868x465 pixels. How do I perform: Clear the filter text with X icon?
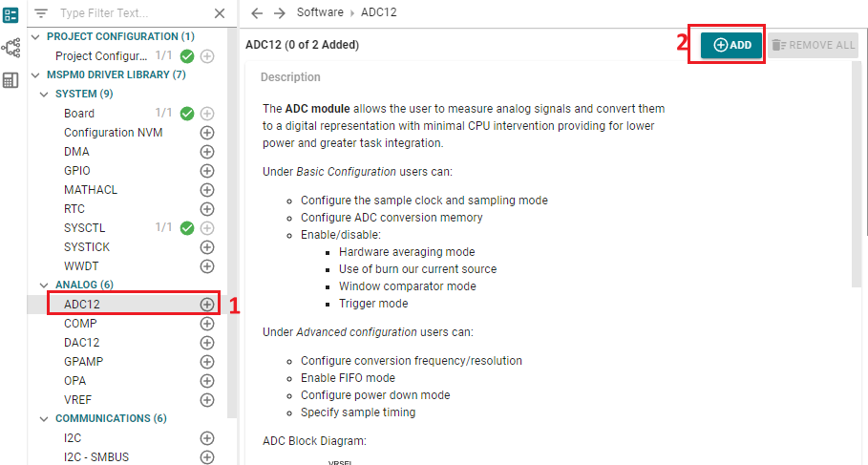220,13
